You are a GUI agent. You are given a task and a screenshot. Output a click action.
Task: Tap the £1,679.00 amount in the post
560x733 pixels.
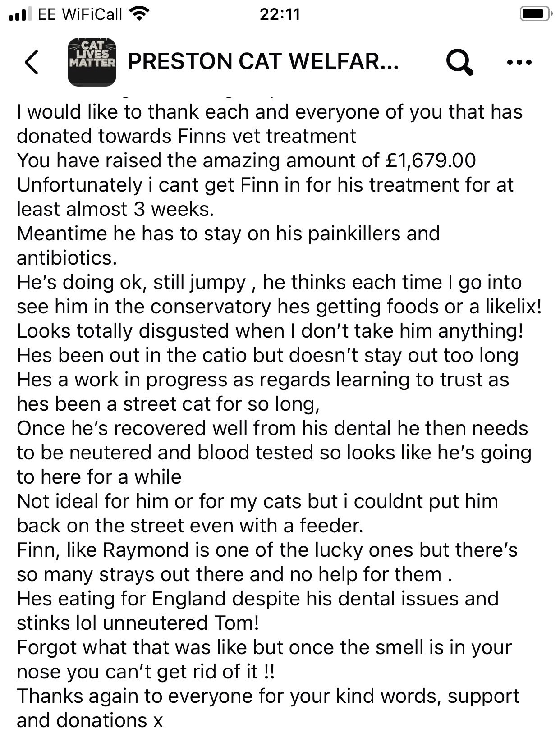point(430,160)
